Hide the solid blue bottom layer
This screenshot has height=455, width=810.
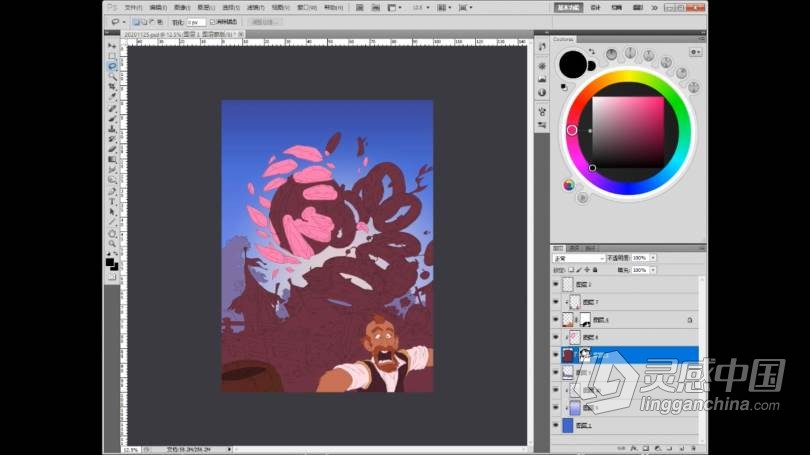pyautogui.click(x=556, y=426)
